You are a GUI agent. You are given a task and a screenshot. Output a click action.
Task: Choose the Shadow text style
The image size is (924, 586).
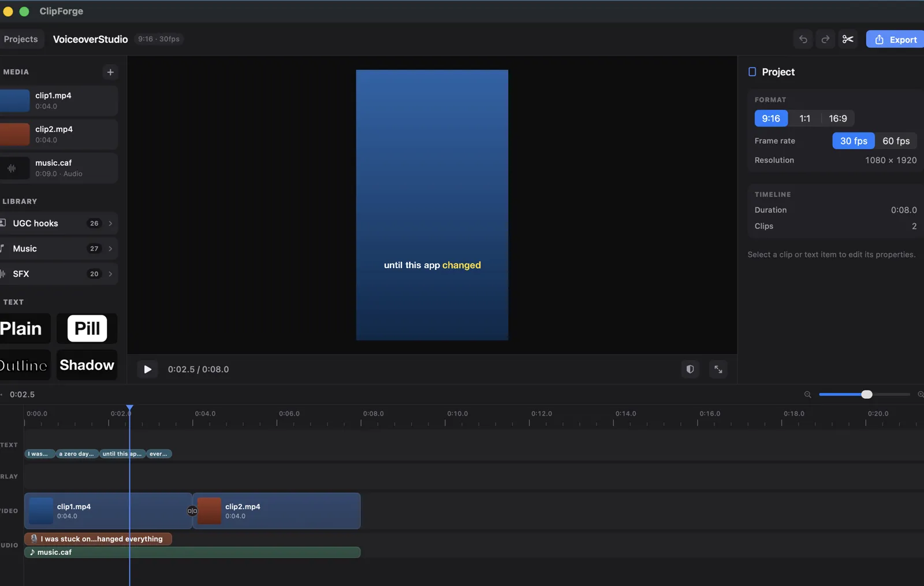point(87,365)
